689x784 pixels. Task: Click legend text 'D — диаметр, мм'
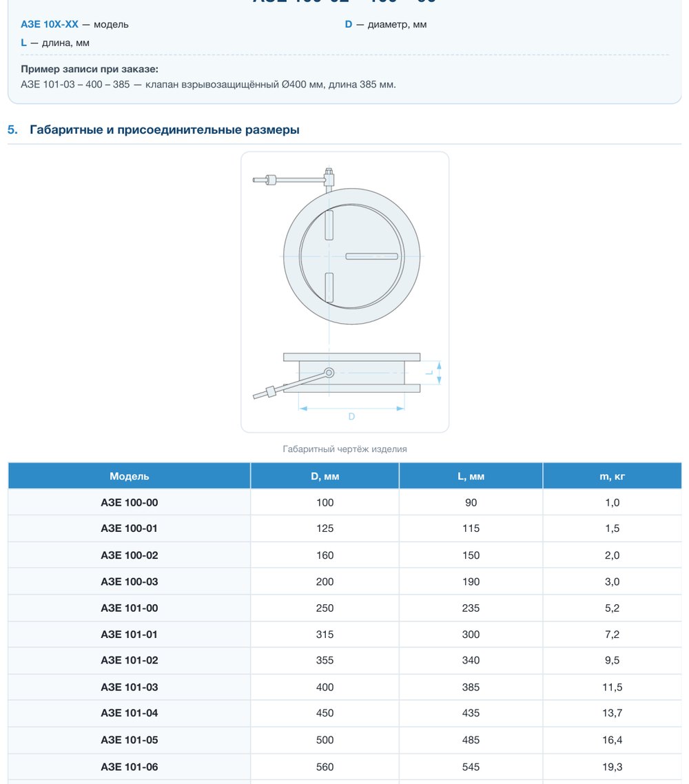pos(386,25)
